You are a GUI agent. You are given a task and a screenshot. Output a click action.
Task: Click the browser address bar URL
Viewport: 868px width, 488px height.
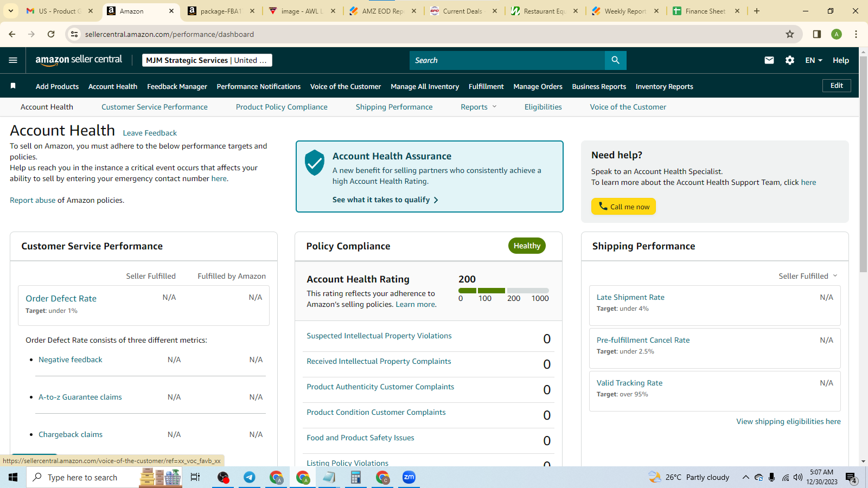click(x=169, y=34)
